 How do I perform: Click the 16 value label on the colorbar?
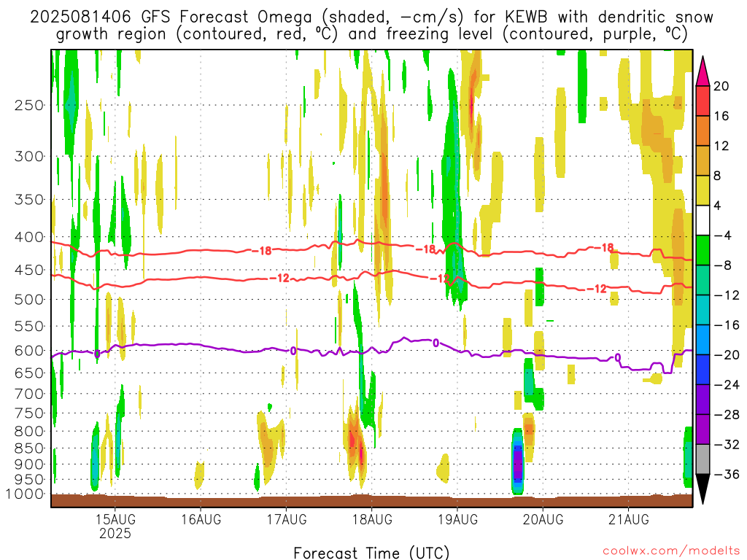tap(721, 116)
